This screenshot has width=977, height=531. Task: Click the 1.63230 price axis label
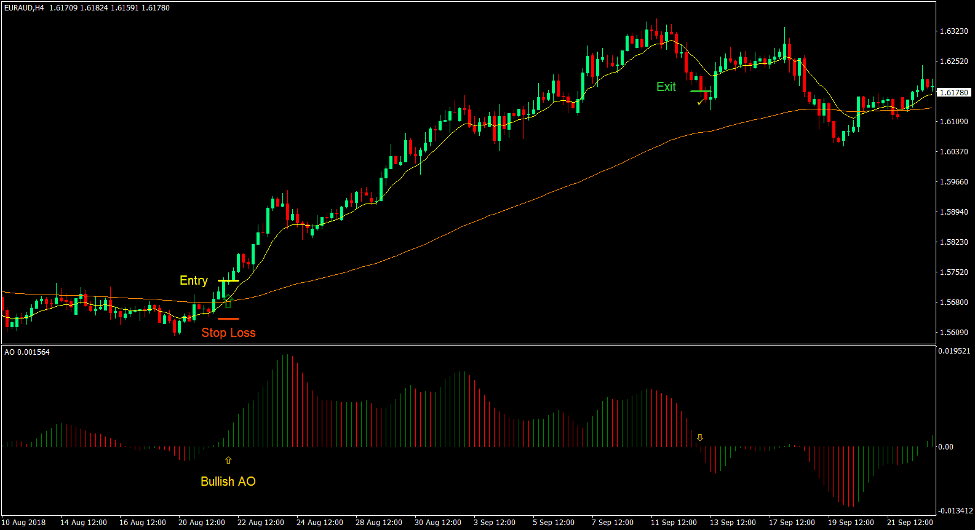(x=955, y=32)
